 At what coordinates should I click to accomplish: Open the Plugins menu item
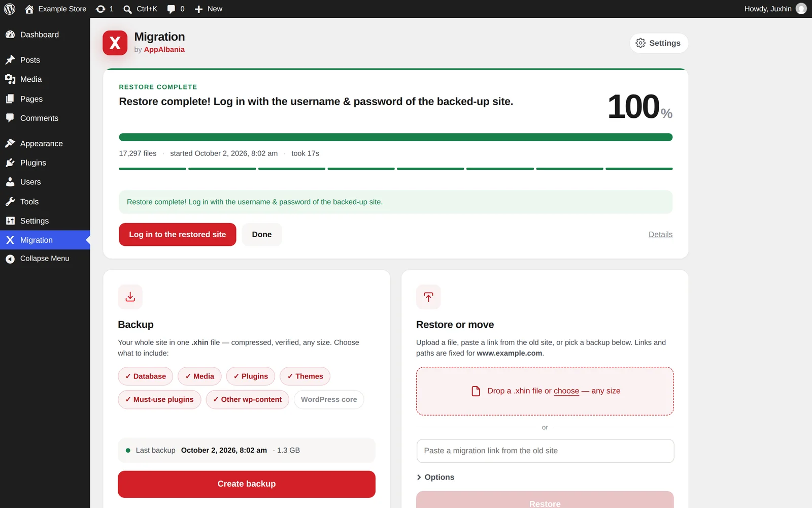[x=45, y=163]
